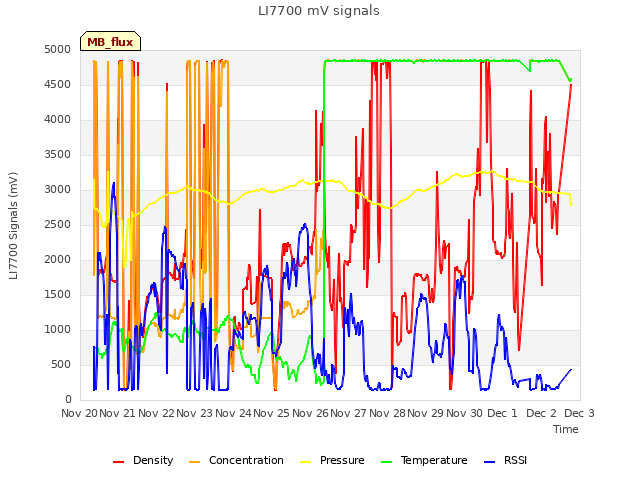Click the Nov 20 x-axis tick label
The width and height of the screenshot is (640, 480).
[80, 413]
